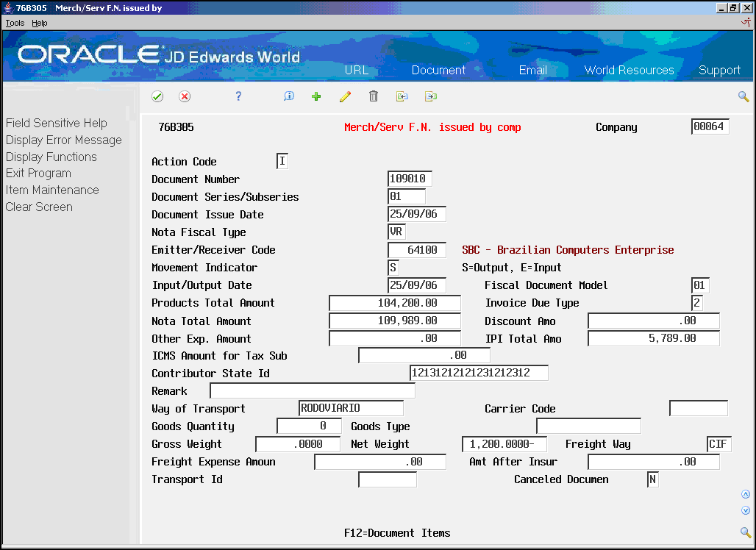
Task: Click the Freight Way field CIF
Action: (x=719, y=444)
